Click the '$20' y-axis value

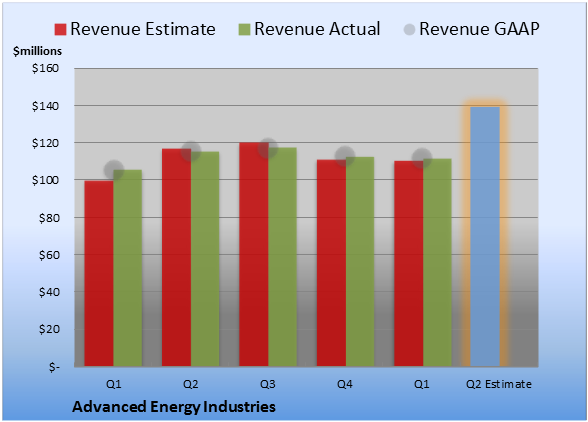coord(49,329)
